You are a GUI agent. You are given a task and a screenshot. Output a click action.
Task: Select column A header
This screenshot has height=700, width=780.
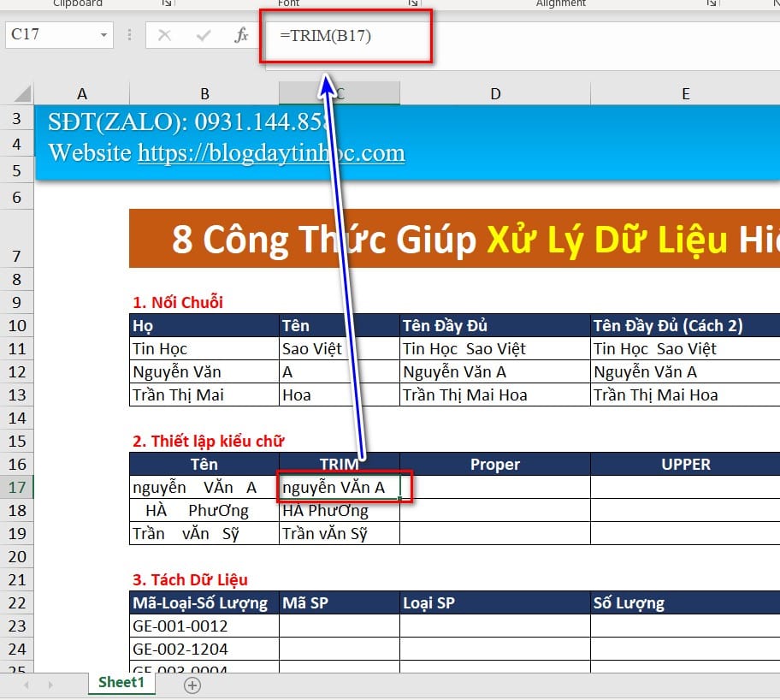81,93
